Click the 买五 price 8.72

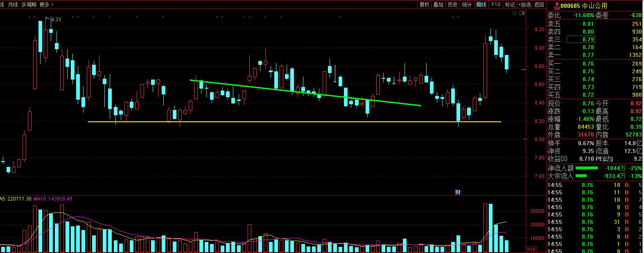[x=588, y=95]
